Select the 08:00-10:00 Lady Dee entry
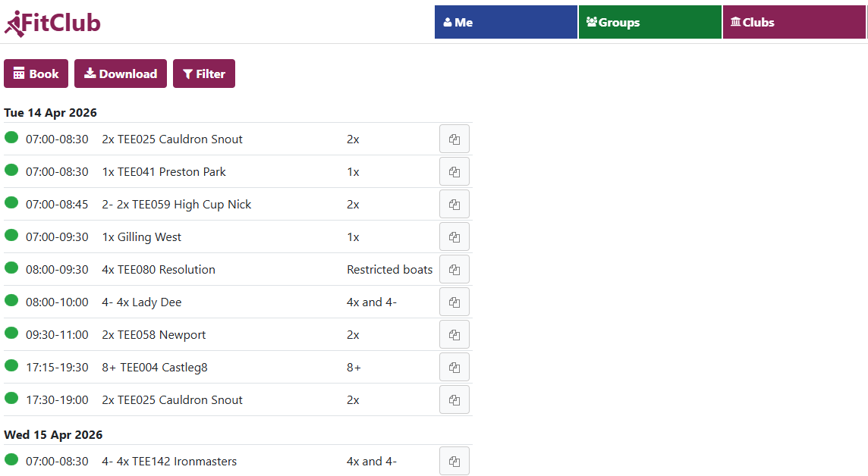868x476 pixels. coord(141,302)
